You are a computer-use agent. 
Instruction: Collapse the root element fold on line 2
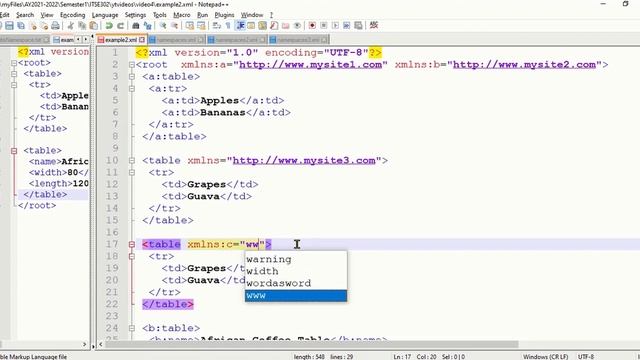coord(131,64)
